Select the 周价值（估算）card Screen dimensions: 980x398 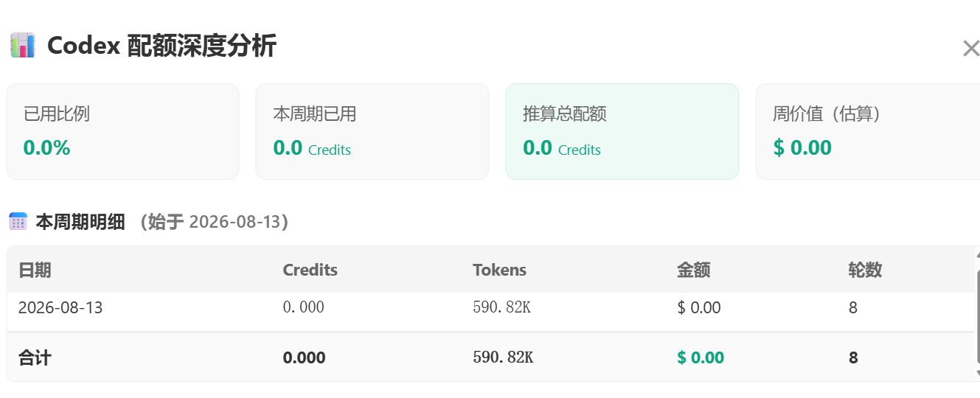[868, 131]
